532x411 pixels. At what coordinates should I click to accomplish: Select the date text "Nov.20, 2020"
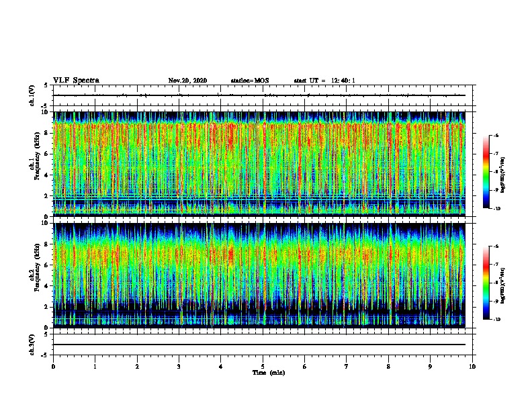tap(187, 81)
